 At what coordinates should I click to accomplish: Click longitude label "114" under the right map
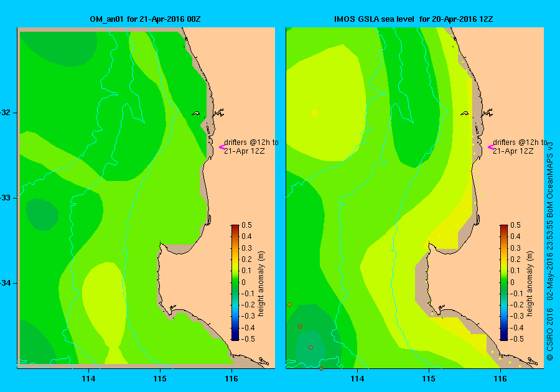point(357,379)
